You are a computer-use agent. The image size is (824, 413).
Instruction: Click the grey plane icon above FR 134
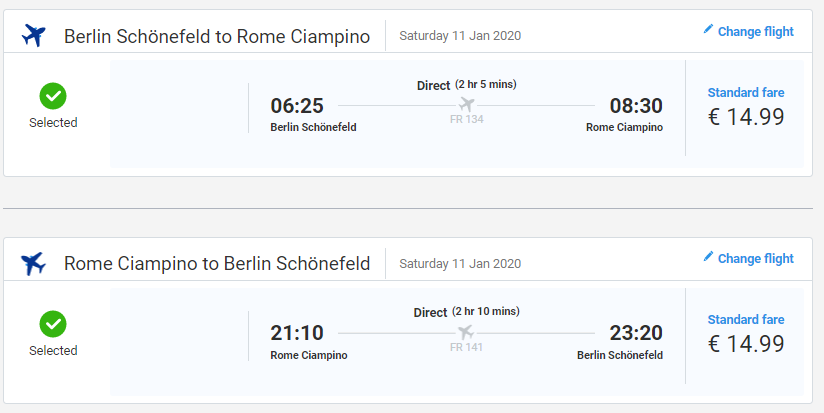coord(466,104)
